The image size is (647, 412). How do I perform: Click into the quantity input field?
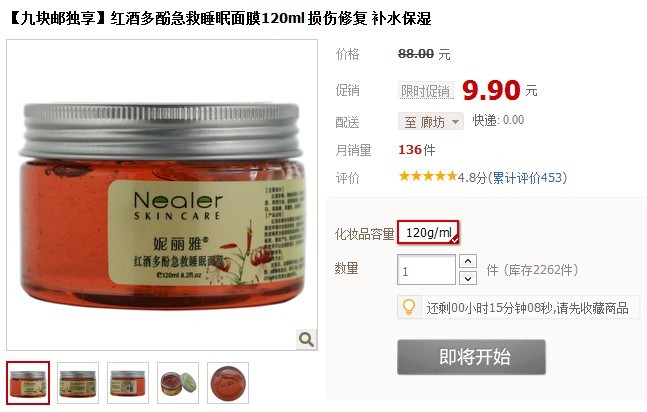point(426,270)
